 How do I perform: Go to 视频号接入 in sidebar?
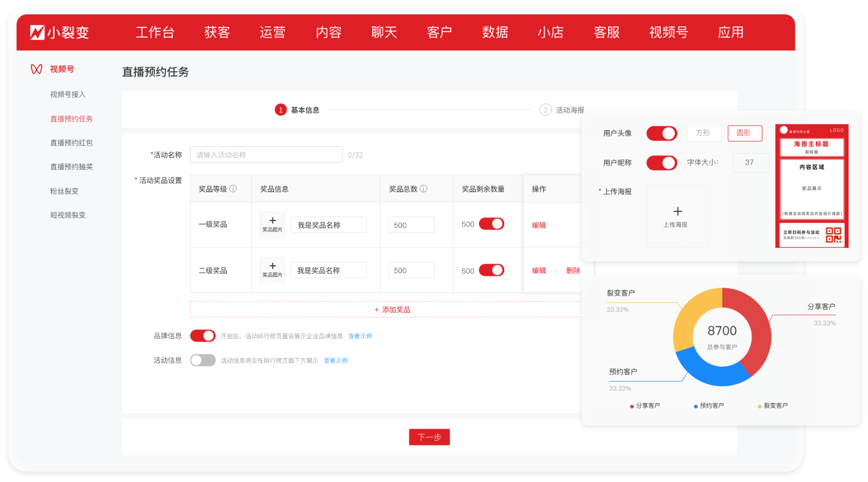(68, 94)
